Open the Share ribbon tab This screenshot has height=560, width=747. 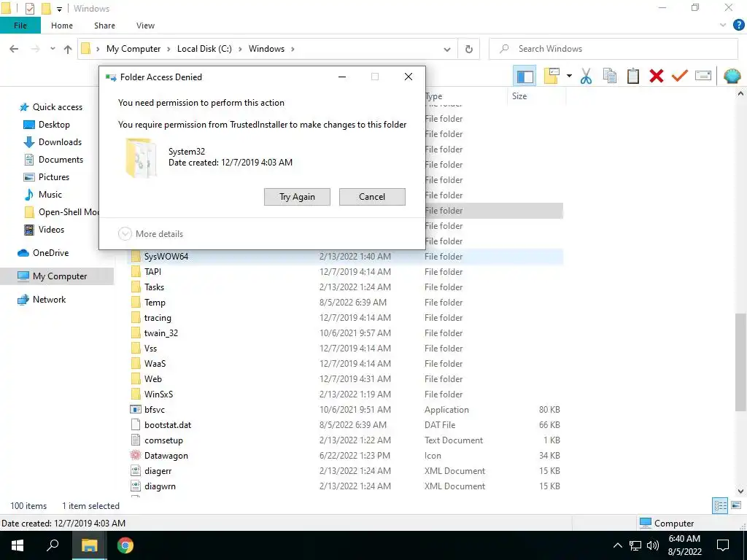tap(104, 26)
